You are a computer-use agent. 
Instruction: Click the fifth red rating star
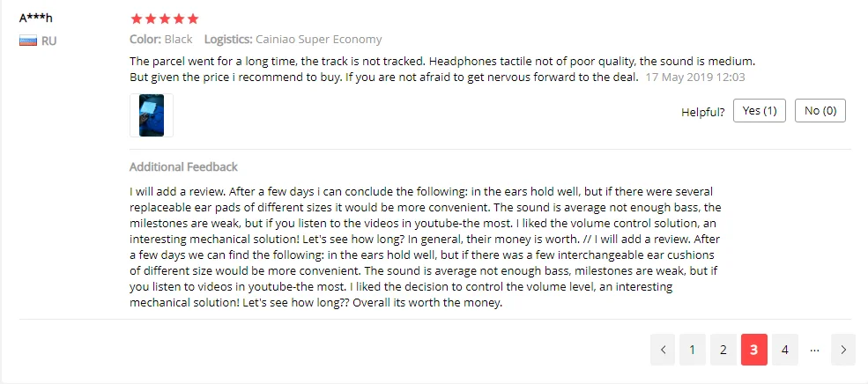(193, 19)
